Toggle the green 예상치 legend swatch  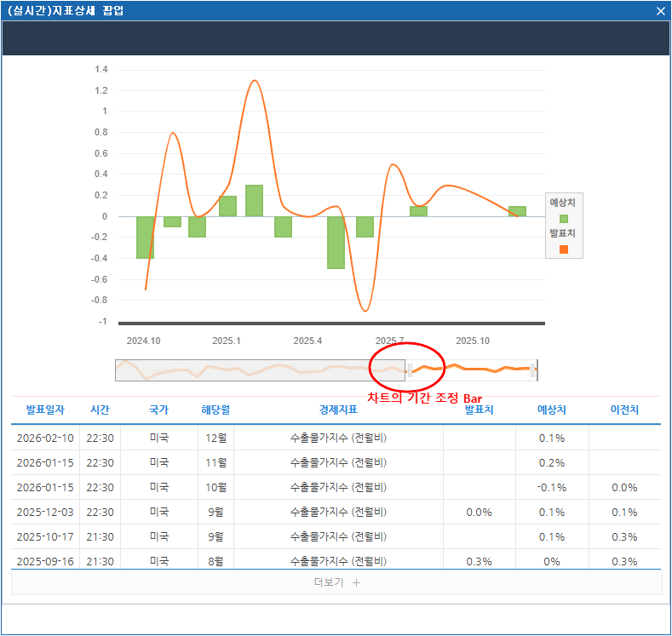click(x=563, y=219)
